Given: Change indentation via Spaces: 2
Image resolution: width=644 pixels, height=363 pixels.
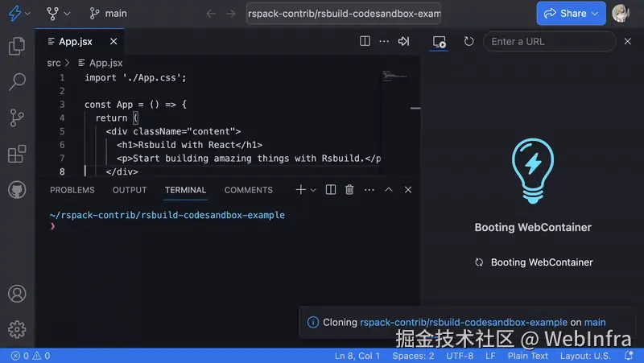Looking at the screenshot, I should (x=413, y=356).
